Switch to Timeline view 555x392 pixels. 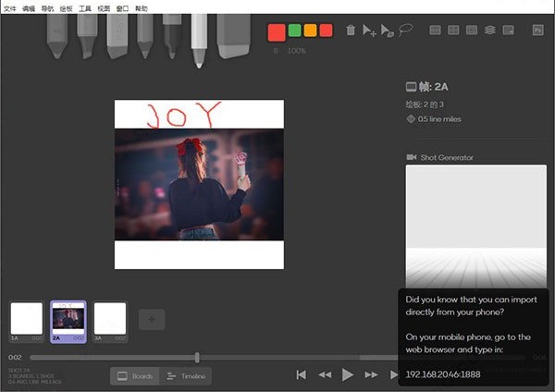click(x=186, y=376)
